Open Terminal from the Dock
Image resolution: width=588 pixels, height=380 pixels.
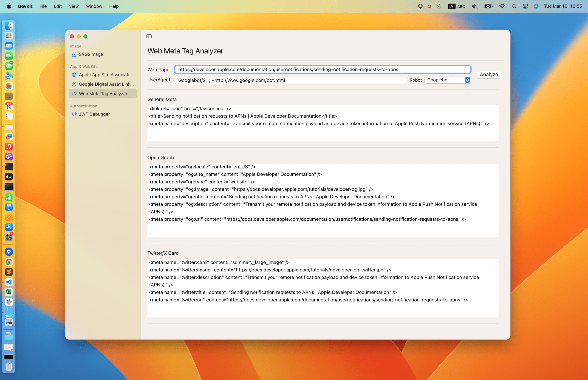point(9,167)
